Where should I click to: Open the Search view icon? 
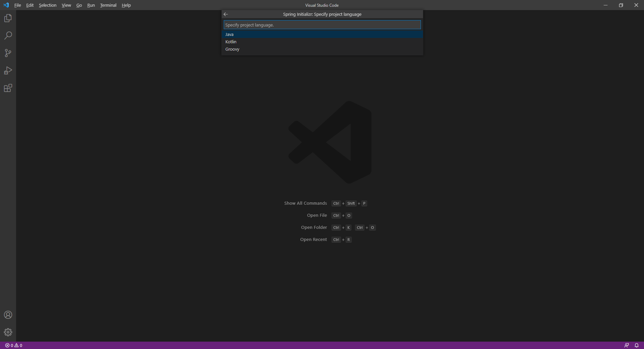click(x=8, y=36)
